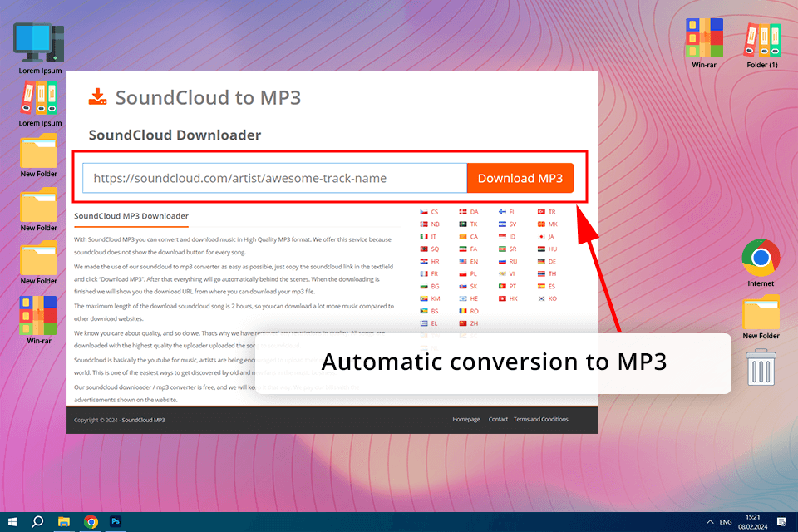Click the orange download logo beside SoundCloud to MP3
Screen dimensions: 798x532
click(x=97, y=96)
